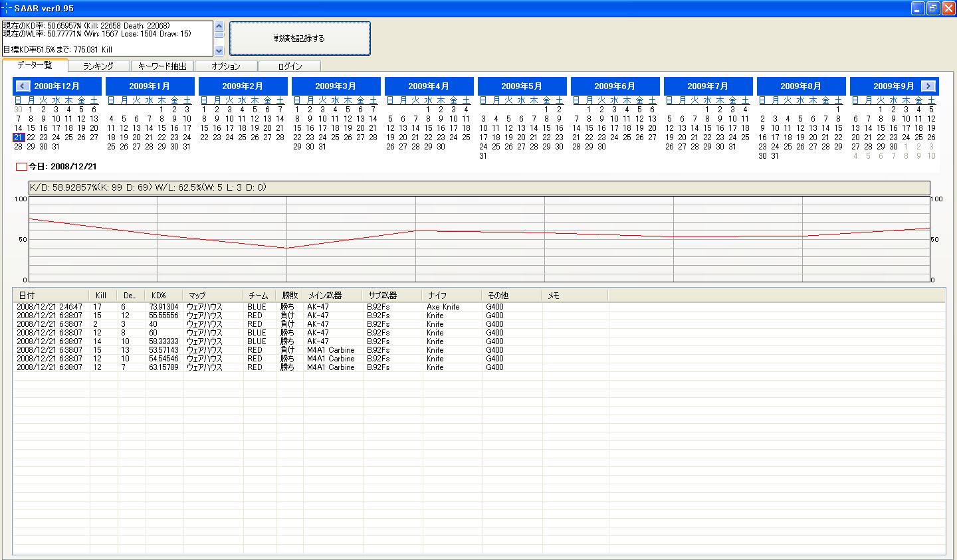The height and width of the screenshot is (560, 957).
Task: Click the Axe Knife cell
Action: coord(443,307)
